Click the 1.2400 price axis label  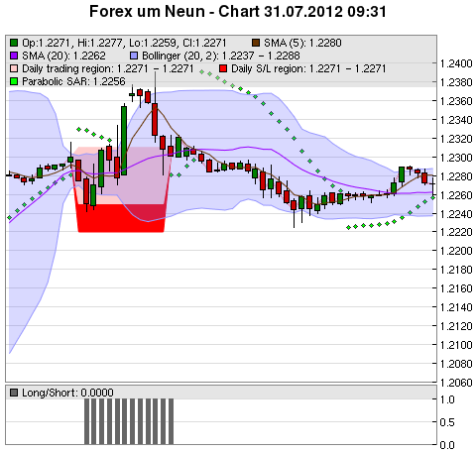(456, 63)
